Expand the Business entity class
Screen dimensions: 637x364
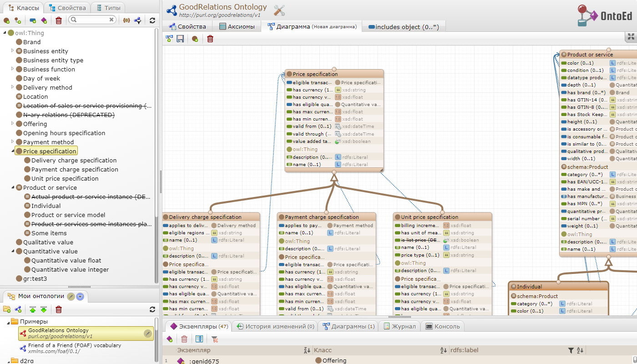coord(13,51)
